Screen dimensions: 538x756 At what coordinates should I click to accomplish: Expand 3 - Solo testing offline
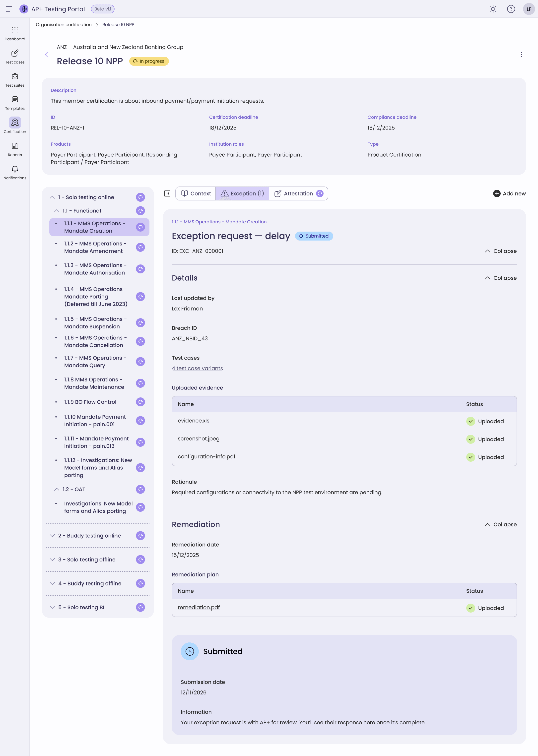pyautogui.click(x=52, y=560)
